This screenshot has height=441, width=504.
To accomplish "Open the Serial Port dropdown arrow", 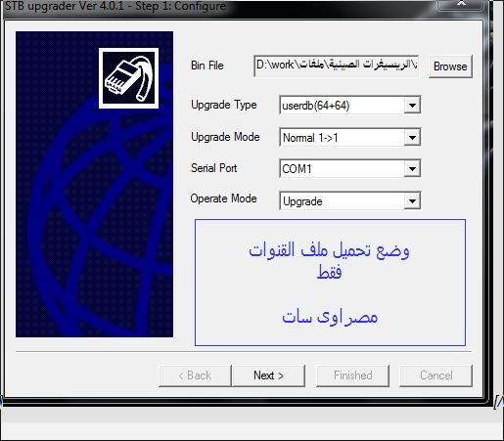I will click(412, 168).
